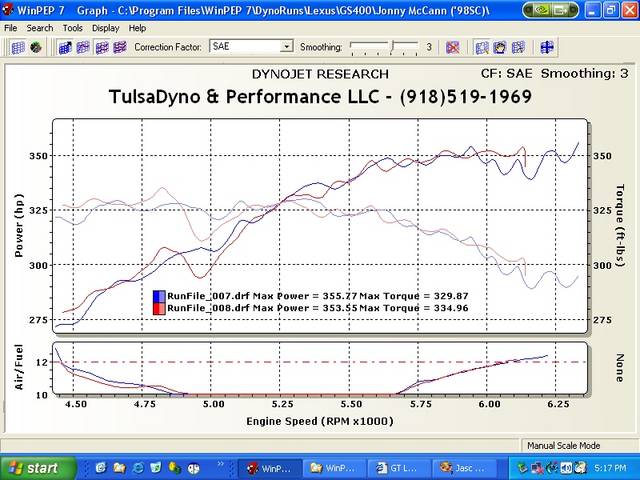Image resolution: width=640 pixels, height=480 pixels.
Task: Click the red X icon after smoothing value
Action: [452, 47]
